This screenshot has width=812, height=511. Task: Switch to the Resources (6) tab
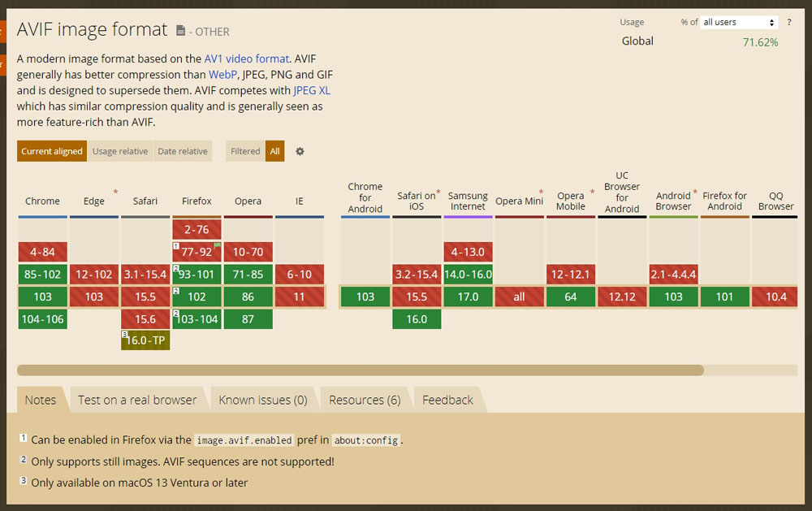click(365, 400)
